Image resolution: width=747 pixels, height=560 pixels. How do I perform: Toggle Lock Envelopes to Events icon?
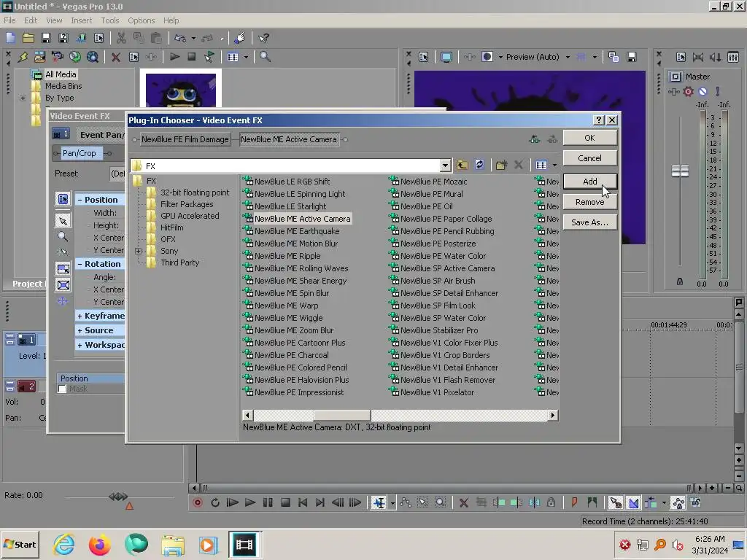point(678,502)
